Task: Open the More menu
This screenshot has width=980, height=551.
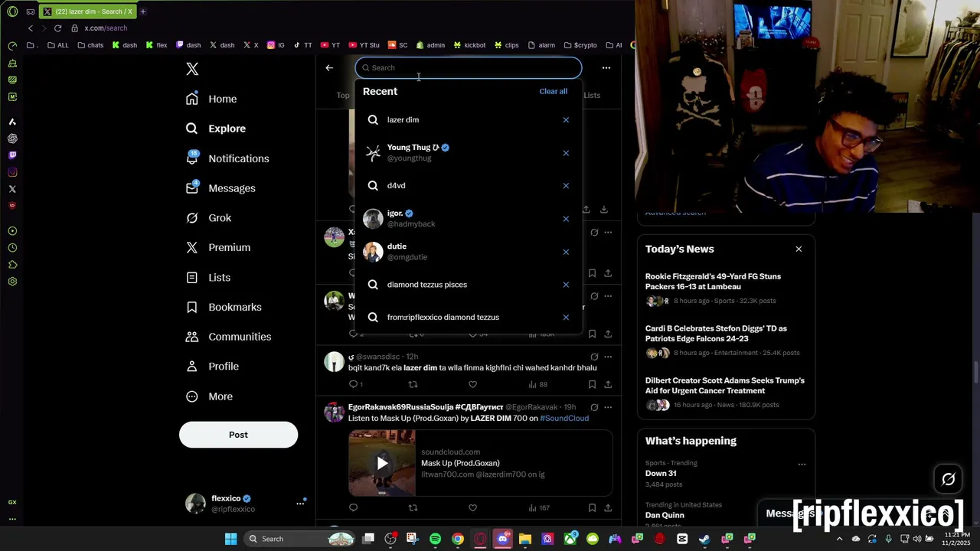Action: pyautogui.click(x=210, y=396)
